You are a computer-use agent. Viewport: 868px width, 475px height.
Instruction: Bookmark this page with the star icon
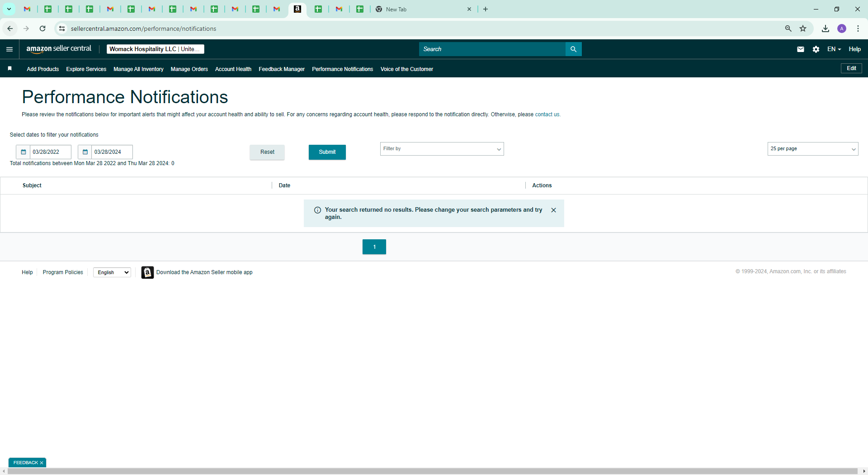coord(803,28)
